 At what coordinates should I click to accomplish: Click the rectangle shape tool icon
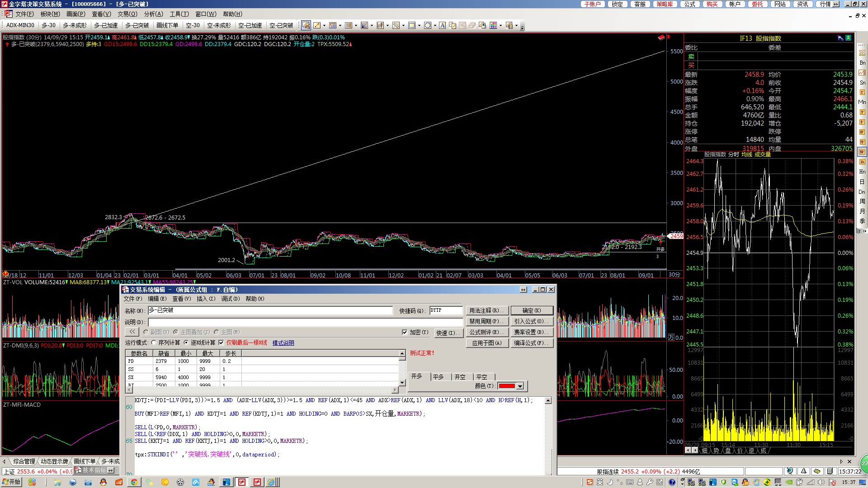[x=412, y=25]
